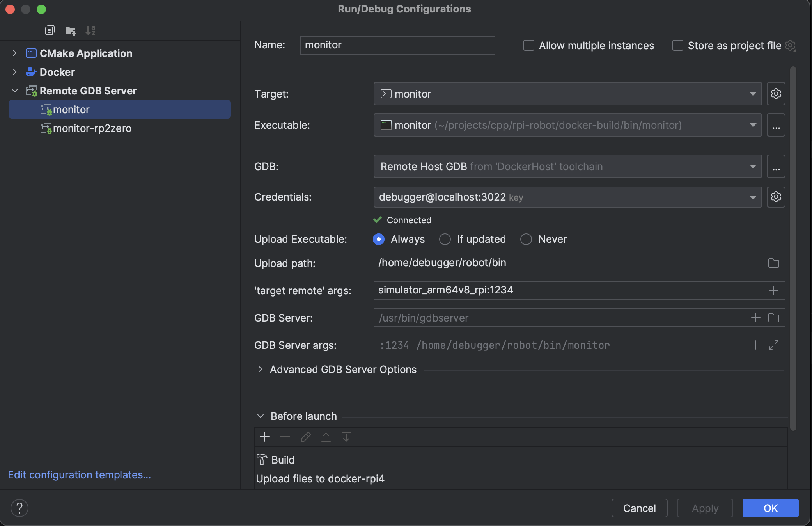
Task: Add a new Before launch task
Action: tap(265, 437)
